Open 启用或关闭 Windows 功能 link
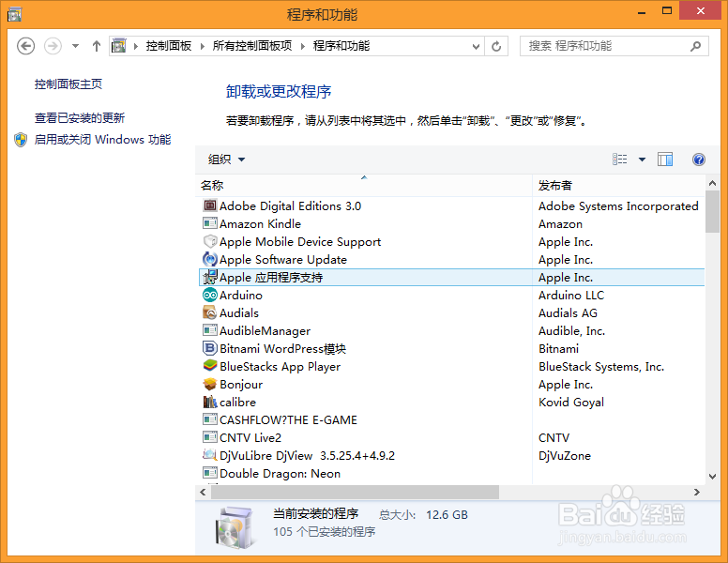 pos(102,140)
